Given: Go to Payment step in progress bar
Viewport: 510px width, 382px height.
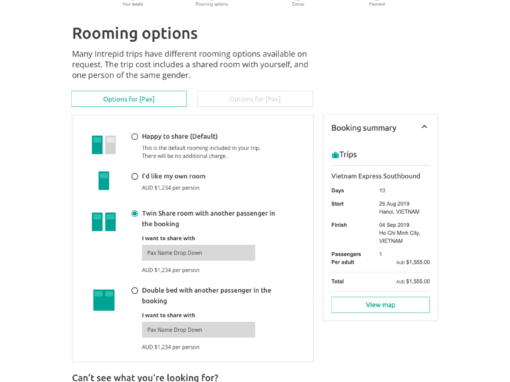Looking at the screenshot, I should point(377,4).
